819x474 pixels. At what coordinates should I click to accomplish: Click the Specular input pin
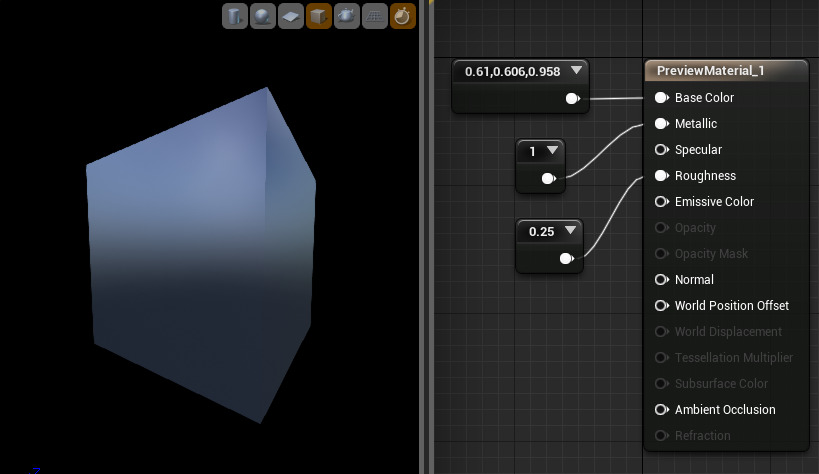pyautogui.click(x=662, y=150)
